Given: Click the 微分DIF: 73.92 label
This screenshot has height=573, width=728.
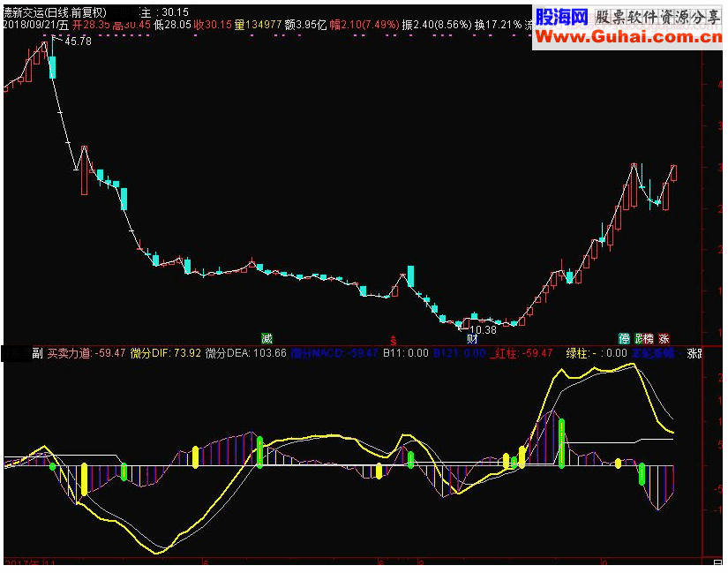Looking at the screenshot, I should (166, 353).
